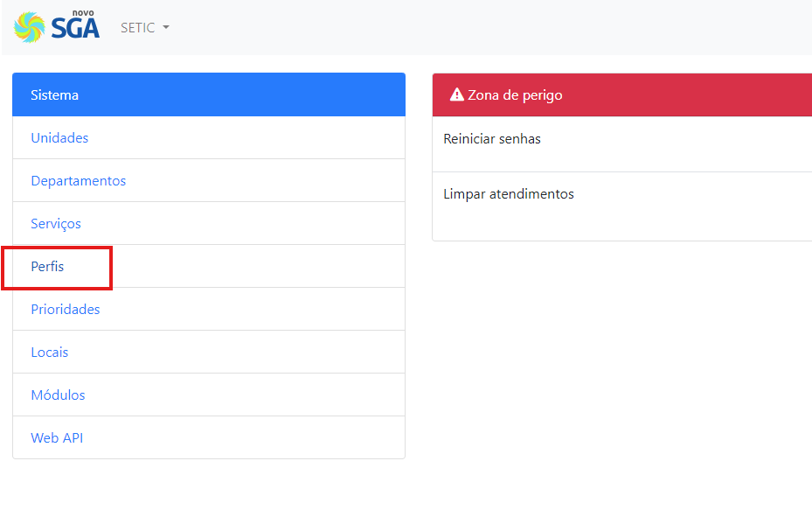This screenshot has height=510, width=812.
Task: Click the SGA logo text
Action: click(x=75, y=27)
